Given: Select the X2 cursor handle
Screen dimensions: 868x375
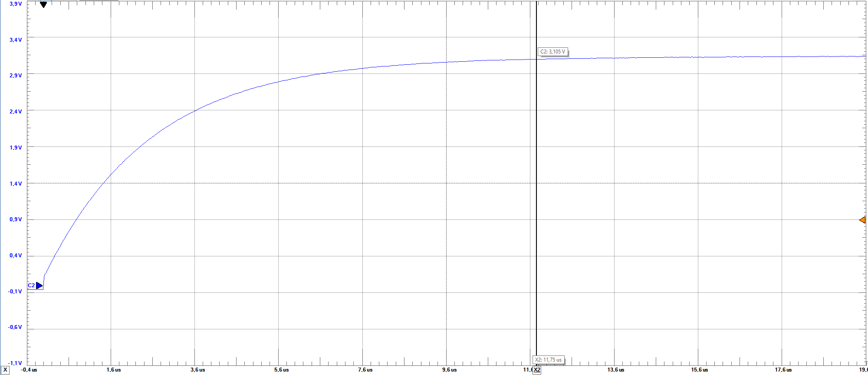Looking at the screenshot, I should click(x=537, y=370).
